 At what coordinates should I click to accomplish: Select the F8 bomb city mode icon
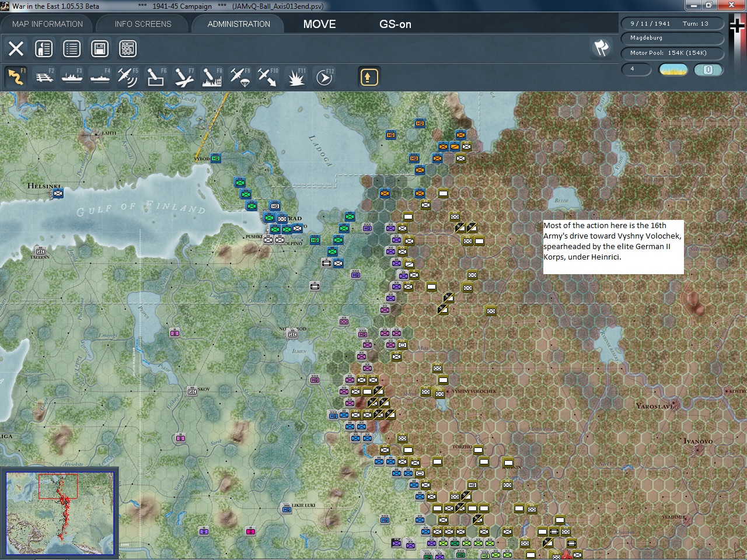[x=212, y=77]
